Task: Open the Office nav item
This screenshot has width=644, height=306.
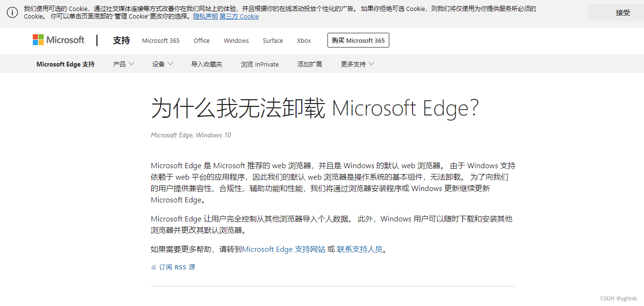Action: pos(202,40)
